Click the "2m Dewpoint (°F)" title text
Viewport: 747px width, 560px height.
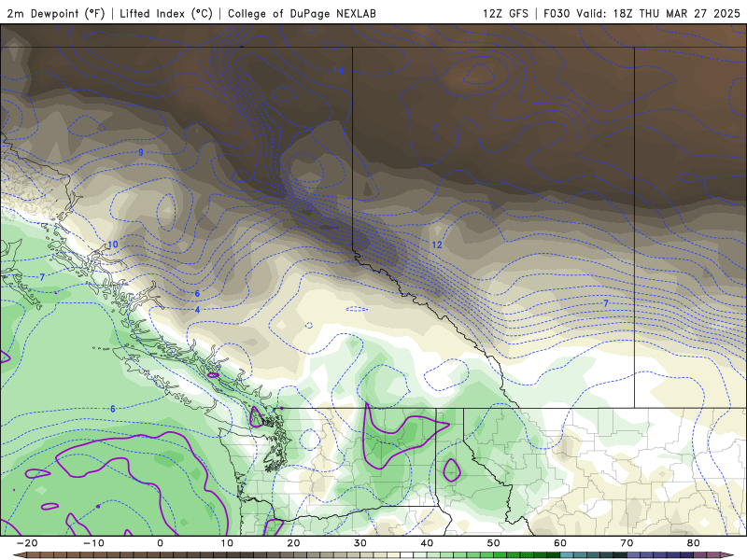pos(56,13)
